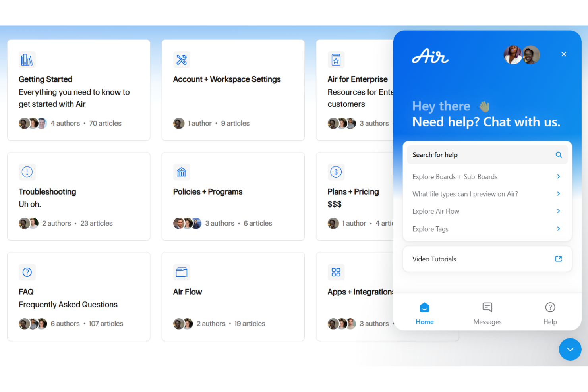Image resolution: width=588 pixels, height=392 pixels.
Task: Select the Home tab in the chat widget
Action: (x=424, y=313)
